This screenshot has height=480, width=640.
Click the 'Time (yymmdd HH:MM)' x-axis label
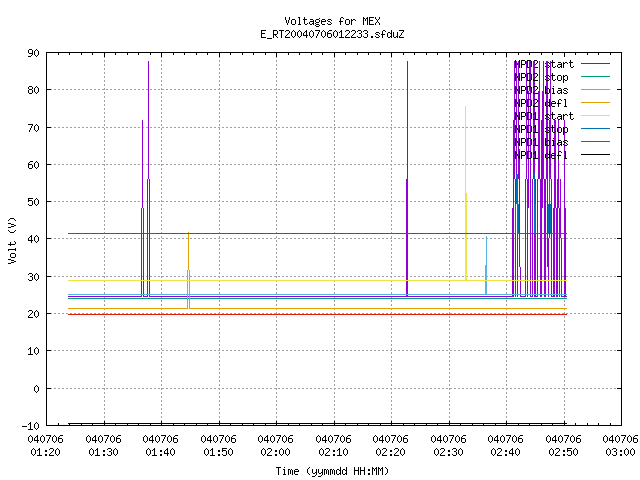coord(332,471)
